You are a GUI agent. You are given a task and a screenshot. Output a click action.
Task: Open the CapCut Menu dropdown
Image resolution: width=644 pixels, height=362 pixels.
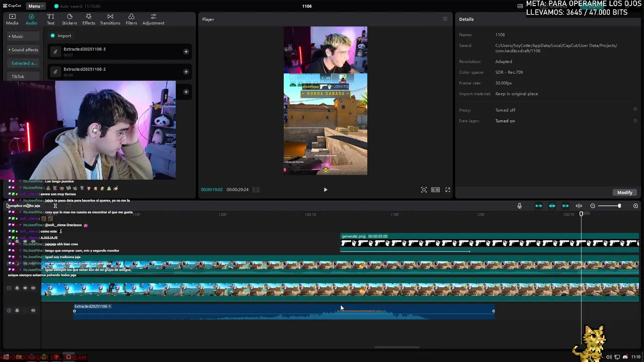point(36,6)
